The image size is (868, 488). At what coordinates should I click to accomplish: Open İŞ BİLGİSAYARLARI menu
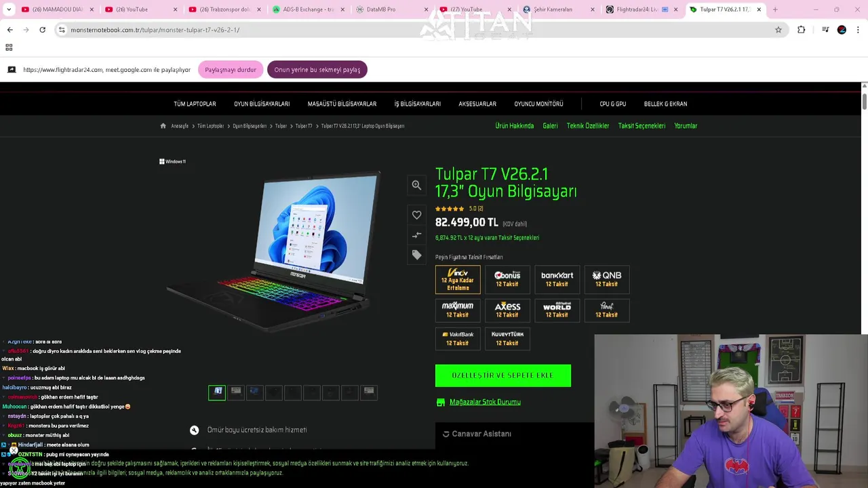click(418, 104)
